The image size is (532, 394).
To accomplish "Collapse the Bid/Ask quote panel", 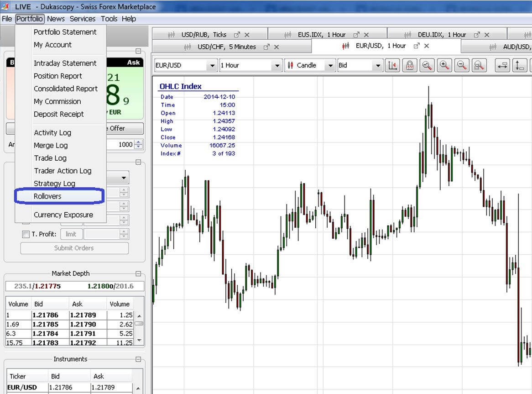I will pyautogui.click(x=138, y=51).
